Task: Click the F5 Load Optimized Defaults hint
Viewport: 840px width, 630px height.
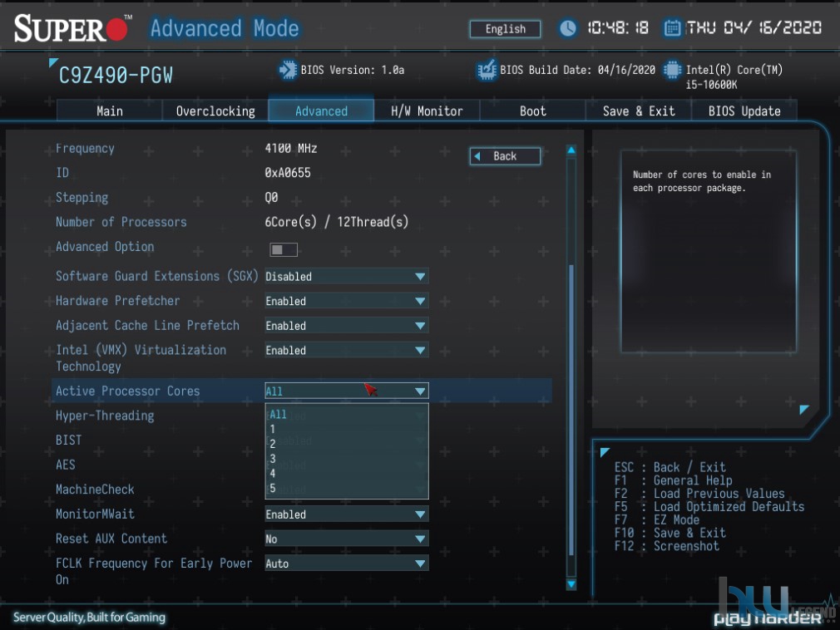Action: [709, 507]
